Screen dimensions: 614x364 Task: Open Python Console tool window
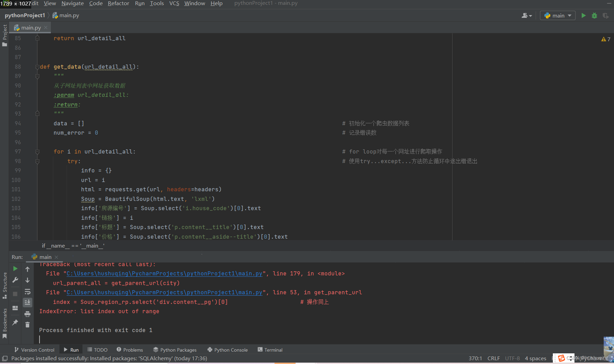[227, 350]
